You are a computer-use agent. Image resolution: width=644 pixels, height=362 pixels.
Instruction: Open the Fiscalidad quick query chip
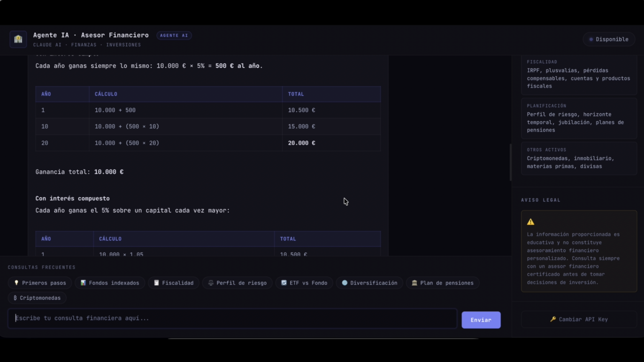(x=173, y=283)
